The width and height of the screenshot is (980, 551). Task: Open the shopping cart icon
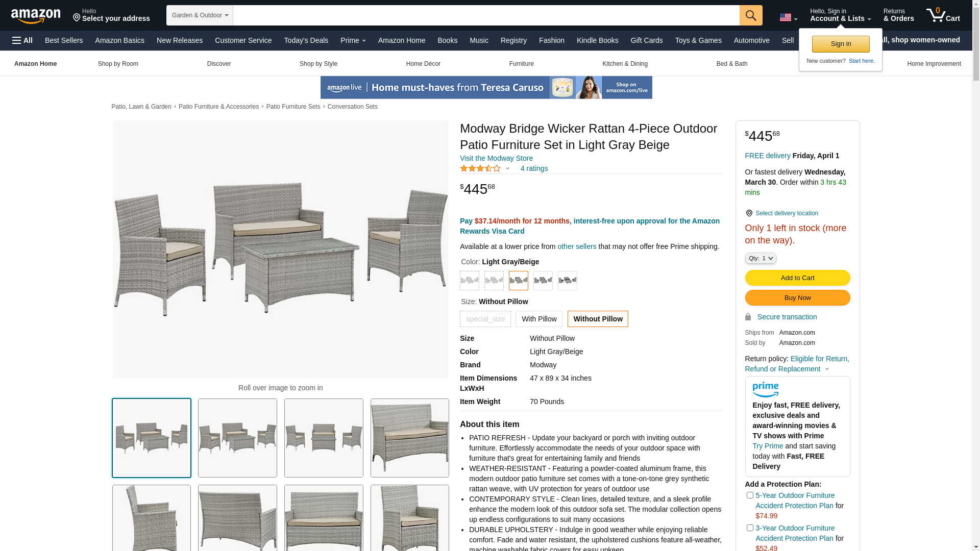coord(943,15)
